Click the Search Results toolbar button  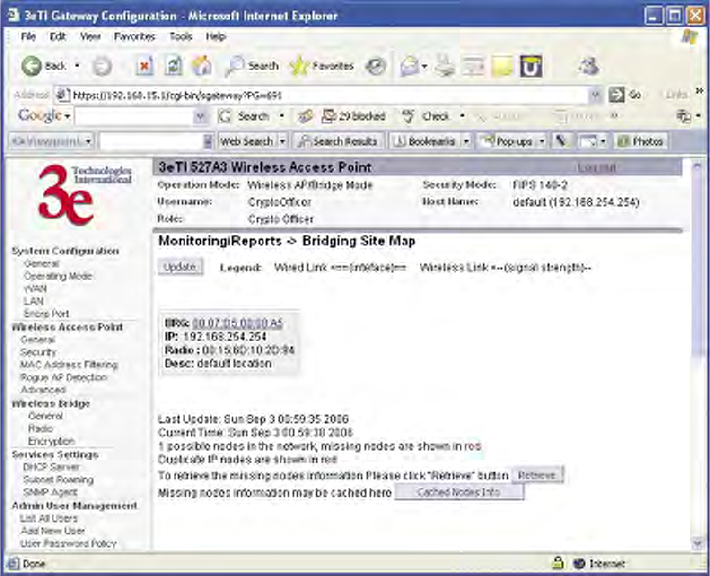(339, 142)
